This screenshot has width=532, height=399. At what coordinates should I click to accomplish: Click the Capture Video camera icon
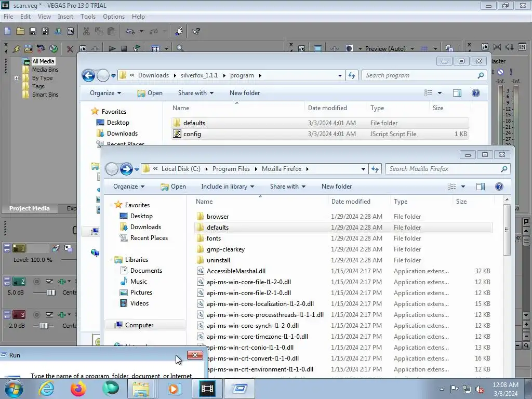pyautogui.click(x=41, y=48)
